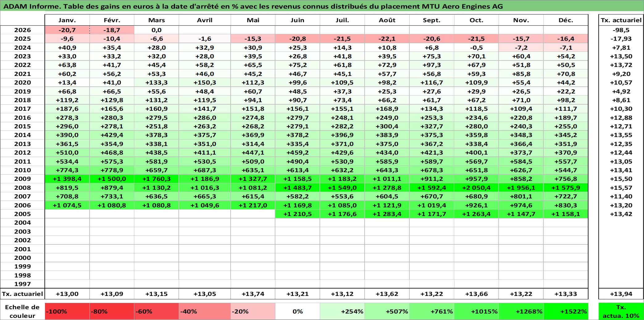Viewport: 644px width, 320px height.
Task: Click the +13,66 bottom rate under Oct.
Action: point(476,294)
